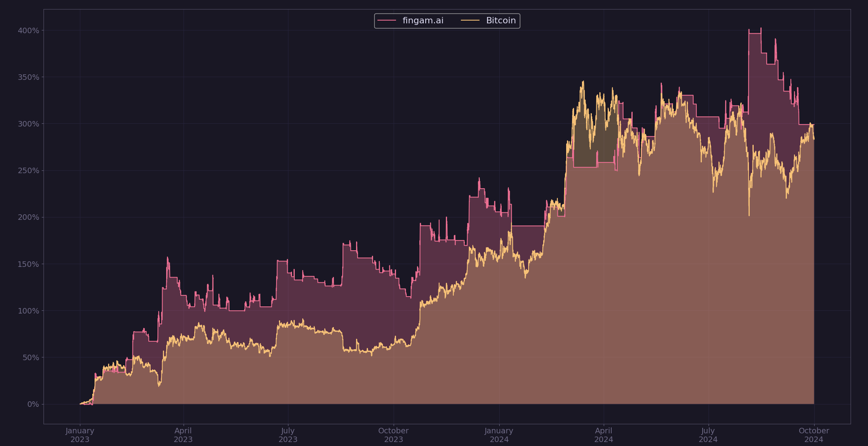The height and width of the screenshot is (446, 868).
Task: Click the Bitcoin legend label
Action: 500,21
